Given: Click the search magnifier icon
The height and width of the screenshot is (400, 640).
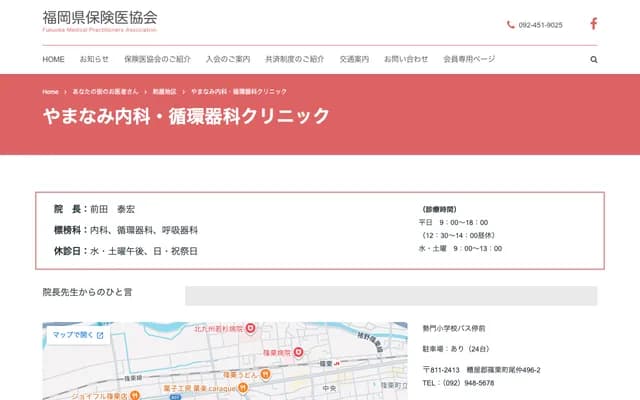Looking at the screenshot, I should click(594, 60).
